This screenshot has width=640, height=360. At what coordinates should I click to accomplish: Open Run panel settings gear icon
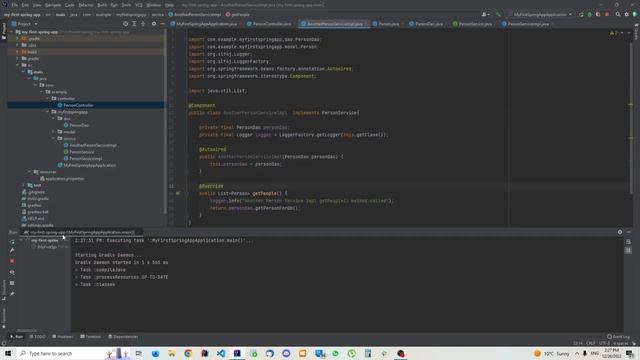[620, 232]
